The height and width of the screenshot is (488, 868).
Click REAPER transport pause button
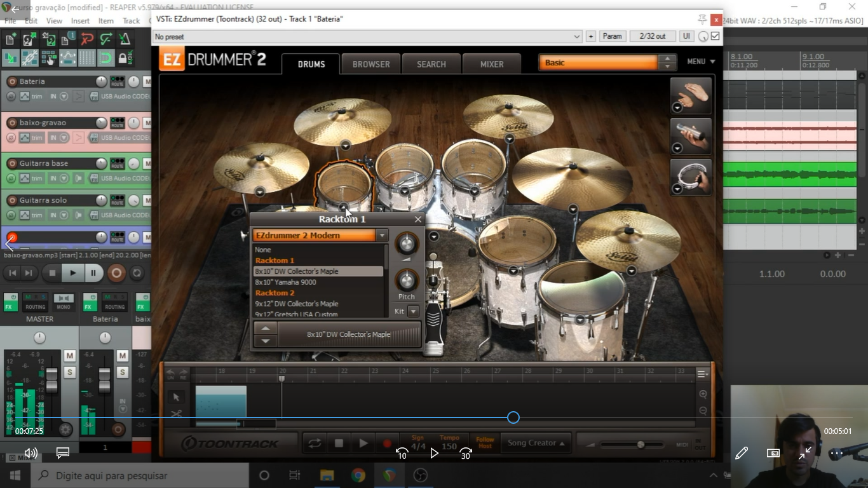pyautogui.click(x=93, y=273)
